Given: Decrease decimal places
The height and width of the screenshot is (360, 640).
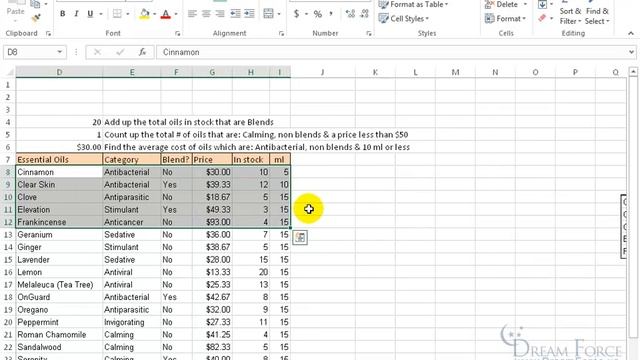Looking at the screenshot, I should (x=364, y=14).
